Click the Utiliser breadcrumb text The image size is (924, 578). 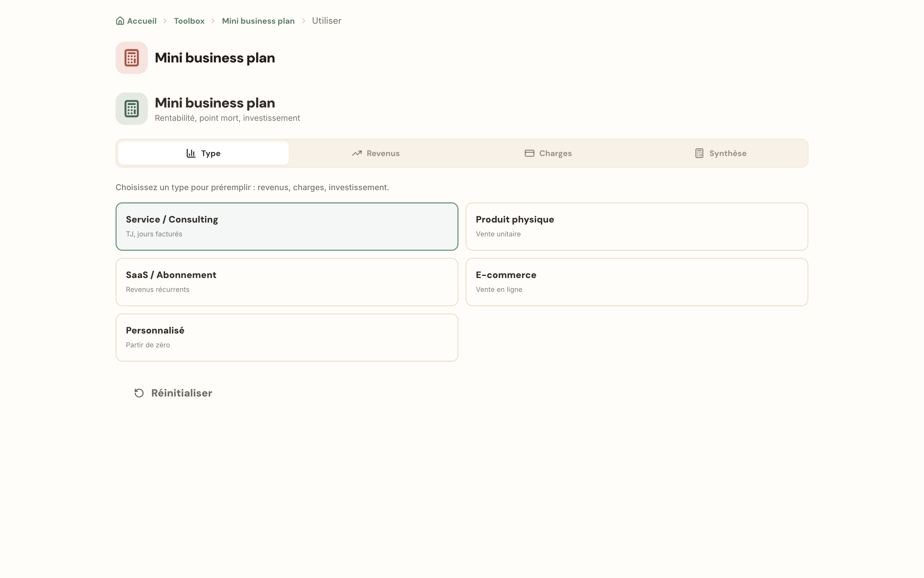coord(327,21)
